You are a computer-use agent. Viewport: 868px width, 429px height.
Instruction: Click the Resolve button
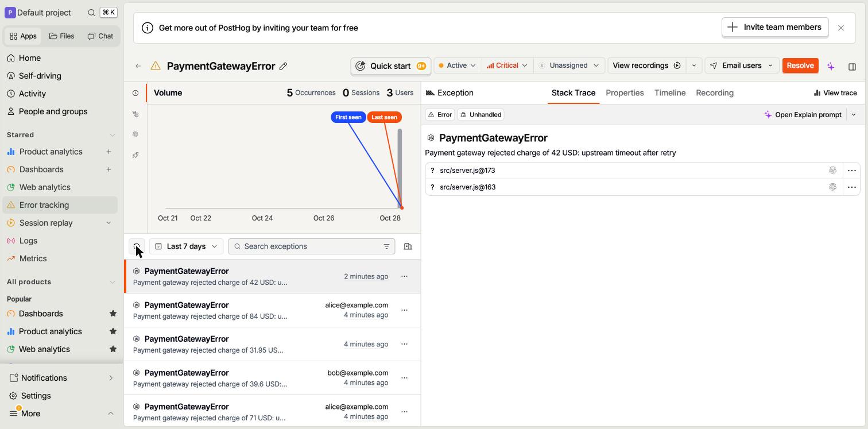pyautogui.click(x=800, y=65)
